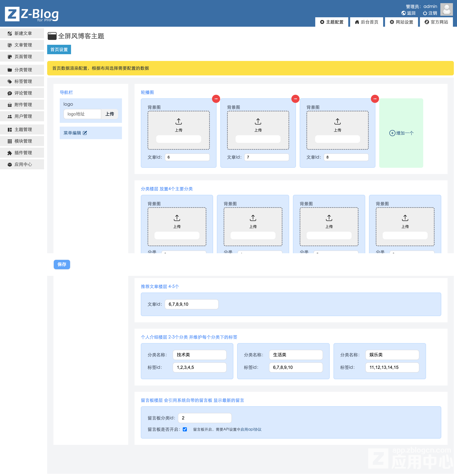Click 标签id field with 11,12,13,14,15
The height and width of the screenshot is (476, 457).
tap(392, 367)
